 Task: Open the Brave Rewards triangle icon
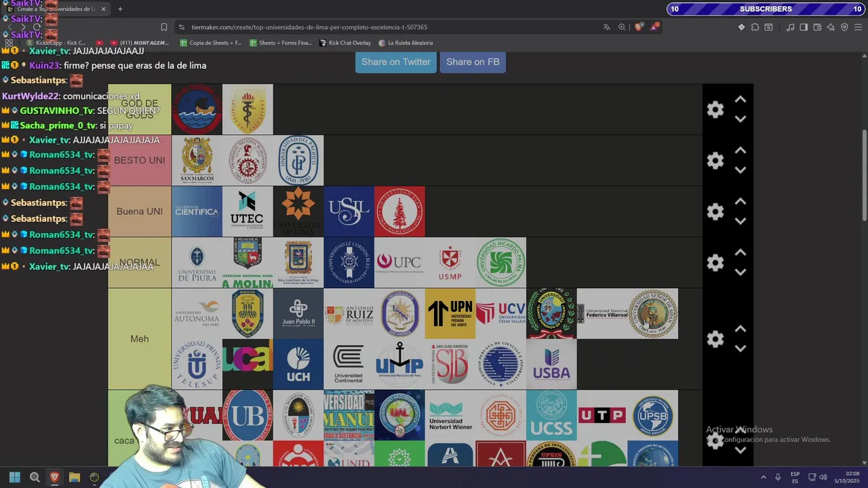click(654, 27)
